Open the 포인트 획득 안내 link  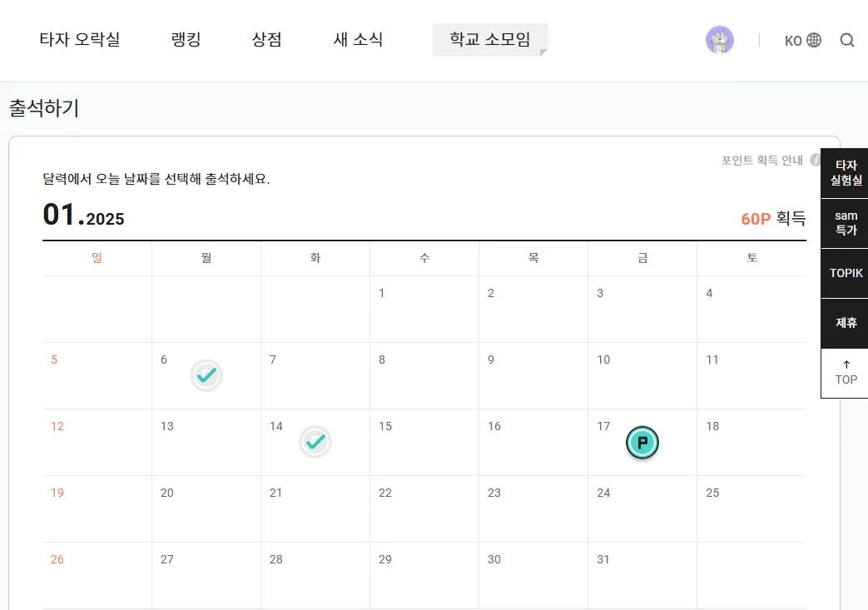click(x=761, y=161)
